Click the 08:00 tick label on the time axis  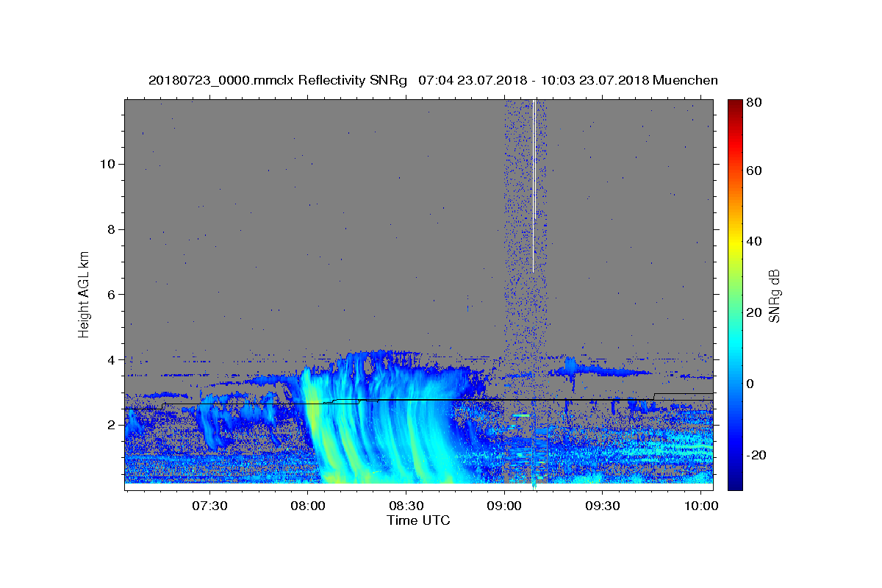(308, 506)
